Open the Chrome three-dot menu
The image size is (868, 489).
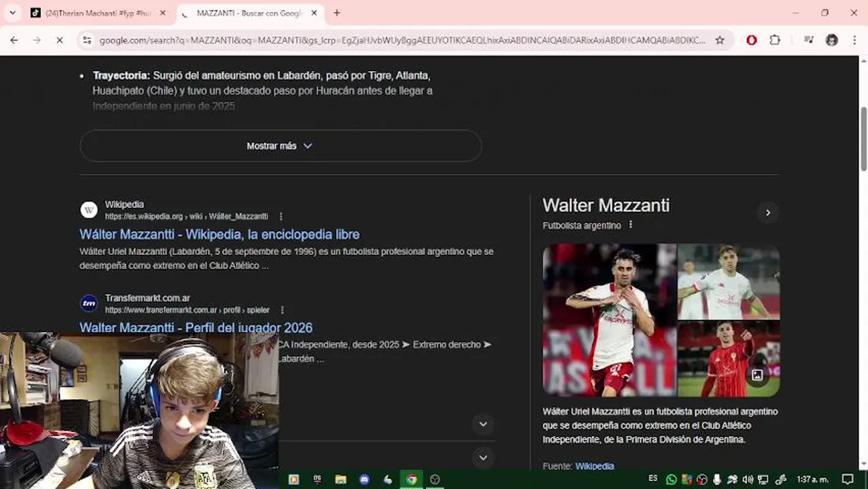854,40
